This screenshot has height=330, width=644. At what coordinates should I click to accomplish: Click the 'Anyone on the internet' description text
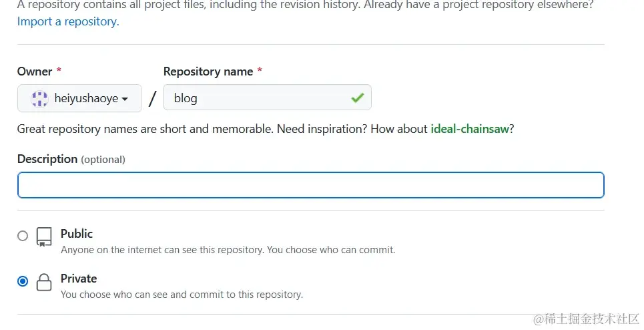coord(228,250)
